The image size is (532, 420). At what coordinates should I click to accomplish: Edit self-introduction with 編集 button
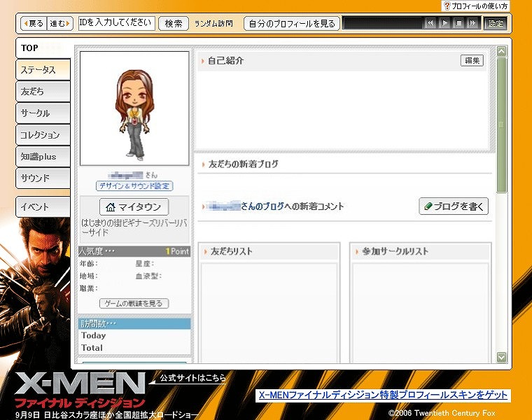[x=472, y=61]
